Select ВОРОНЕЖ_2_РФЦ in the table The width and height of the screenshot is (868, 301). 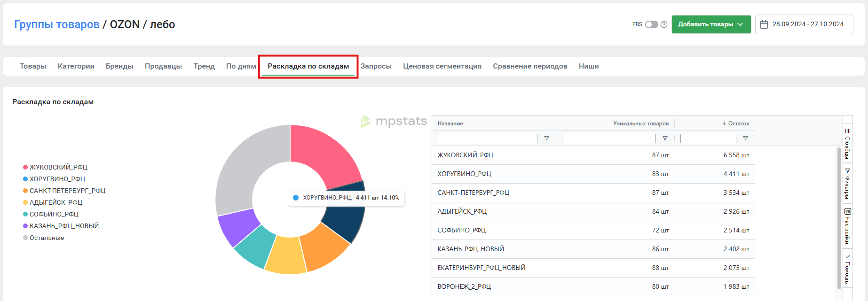tap(464, 286)
